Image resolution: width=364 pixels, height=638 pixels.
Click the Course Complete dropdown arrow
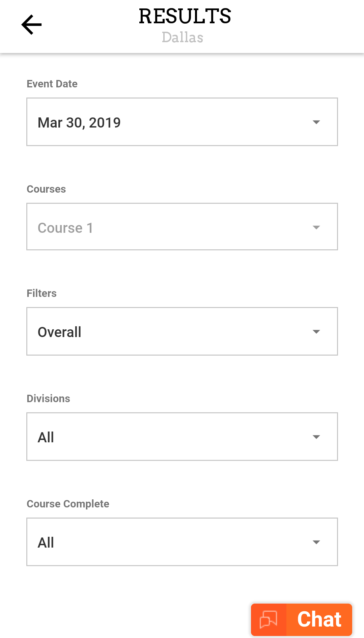(316, 542)
